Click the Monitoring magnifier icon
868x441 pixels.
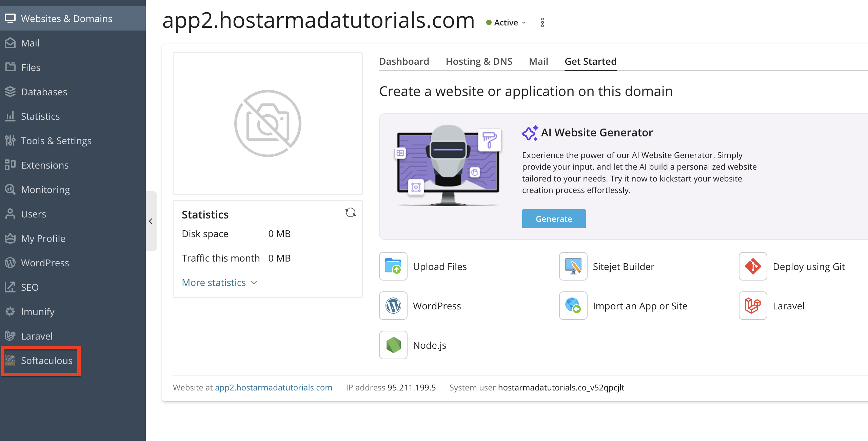(x=10, y=189)
